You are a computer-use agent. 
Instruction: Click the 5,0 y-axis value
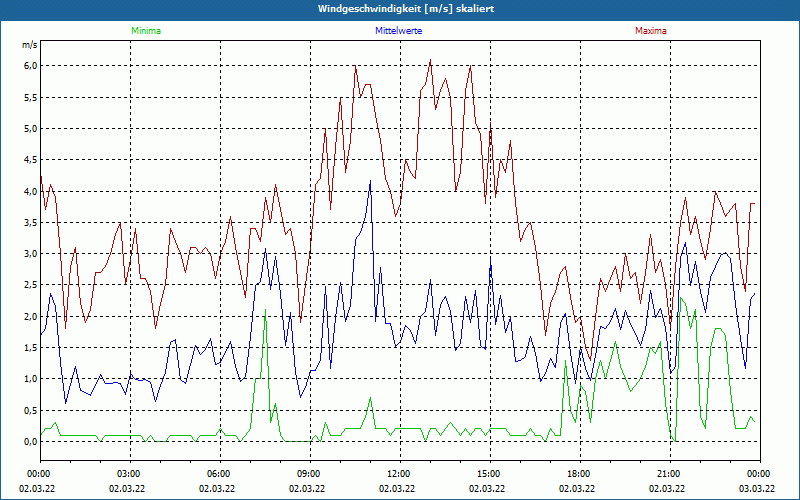[x=31, y=129]
